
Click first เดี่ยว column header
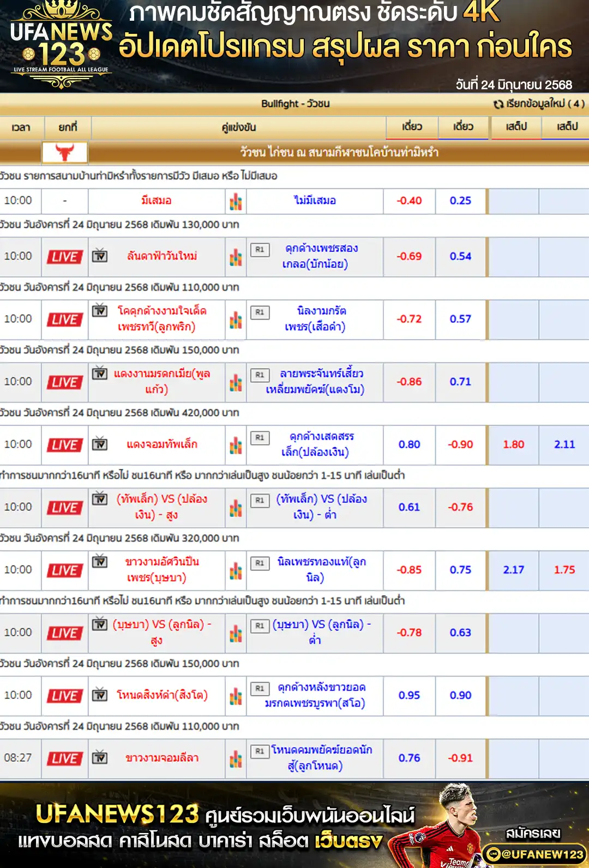click(x=412, y=127)
